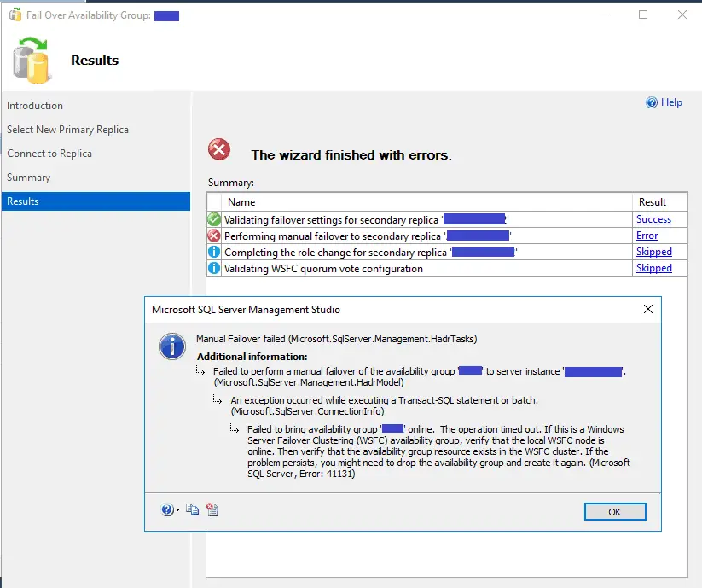
Task: Click the title bar wizard icon
Action: [x=15, y=15]
